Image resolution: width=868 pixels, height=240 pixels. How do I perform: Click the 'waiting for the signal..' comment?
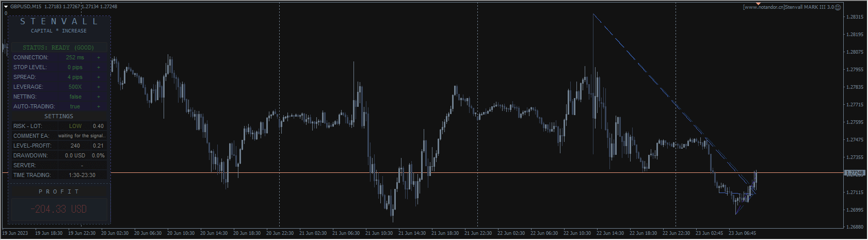click(x=82, y=136)
